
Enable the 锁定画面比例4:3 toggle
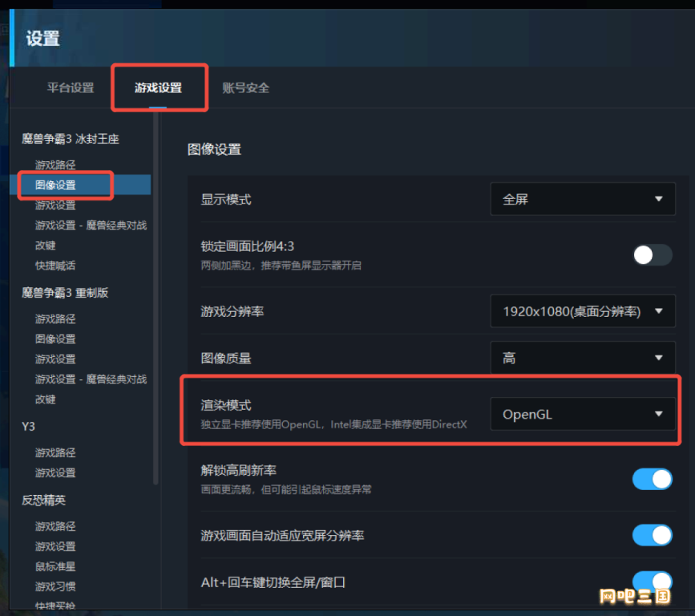coord(652,255)
